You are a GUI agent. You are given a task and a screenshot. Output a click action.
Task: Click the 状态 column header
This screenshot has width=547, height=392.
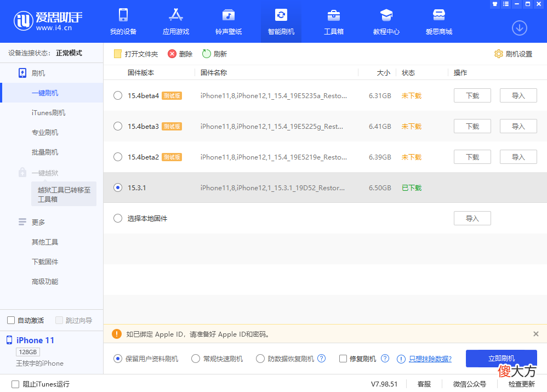click(x=408, y=72)
